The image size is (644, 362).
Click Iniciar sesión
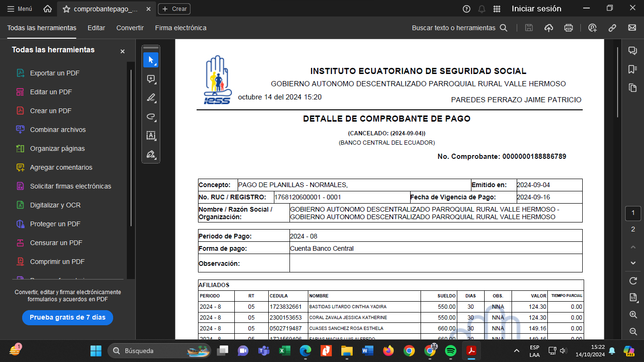coord(537,8)
